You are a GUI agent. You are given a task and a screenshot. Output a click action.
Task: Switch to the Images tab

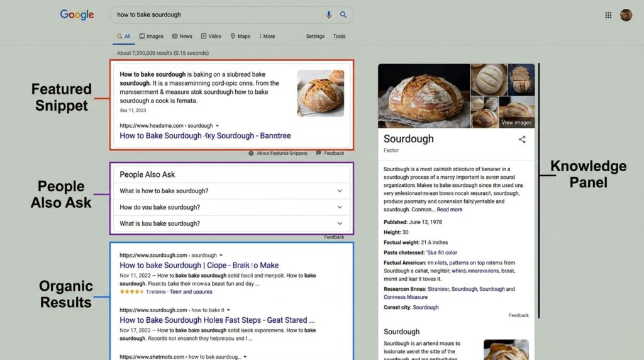point(151,36)
